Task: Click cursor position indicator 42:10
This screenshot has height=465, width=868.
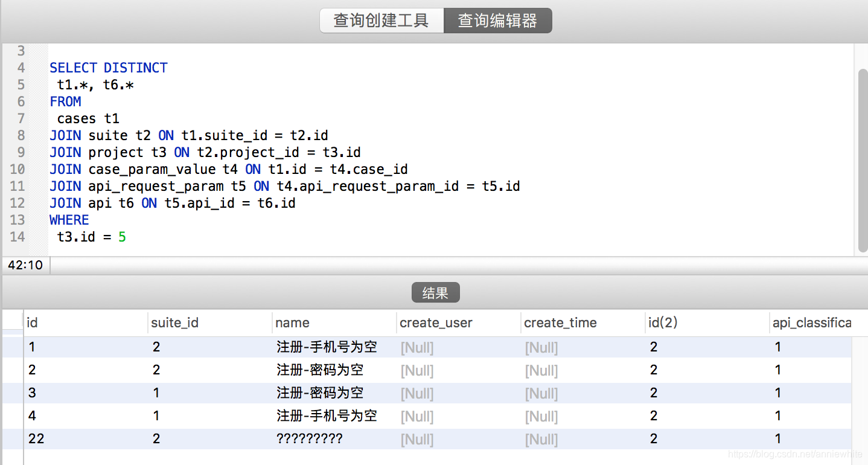Action: 25,265
